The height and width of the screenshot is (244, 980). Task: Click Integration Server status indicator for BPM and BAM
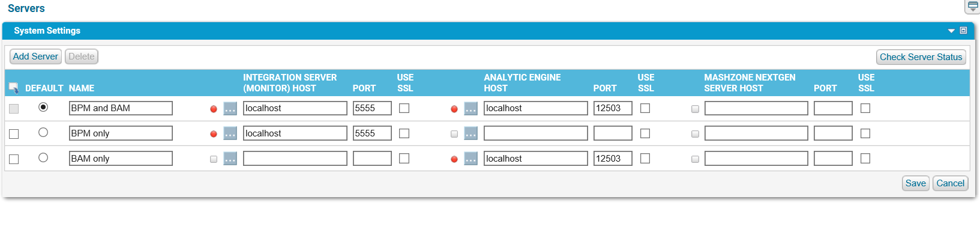click(x=214, y=109)
